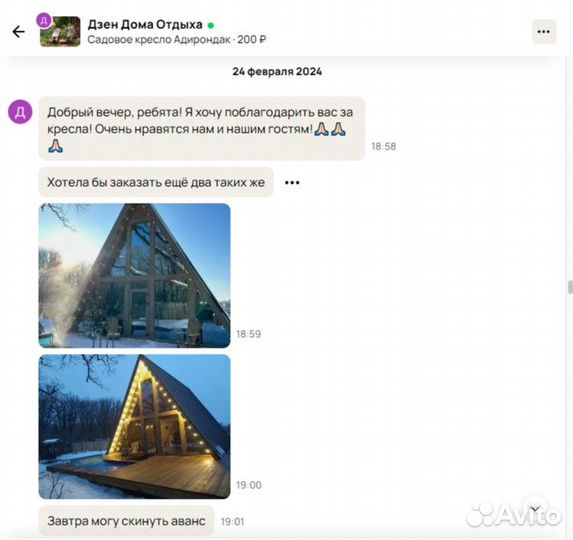The height and width of the screenshot is (540, 573).
Task: Click the Avito watermark logo
Action: 514,515
